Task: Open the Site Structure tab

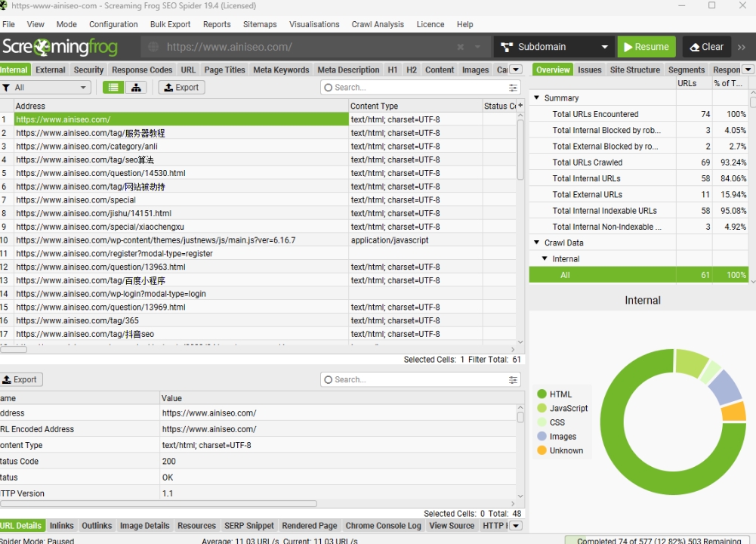Action: (x=635, y=70)
